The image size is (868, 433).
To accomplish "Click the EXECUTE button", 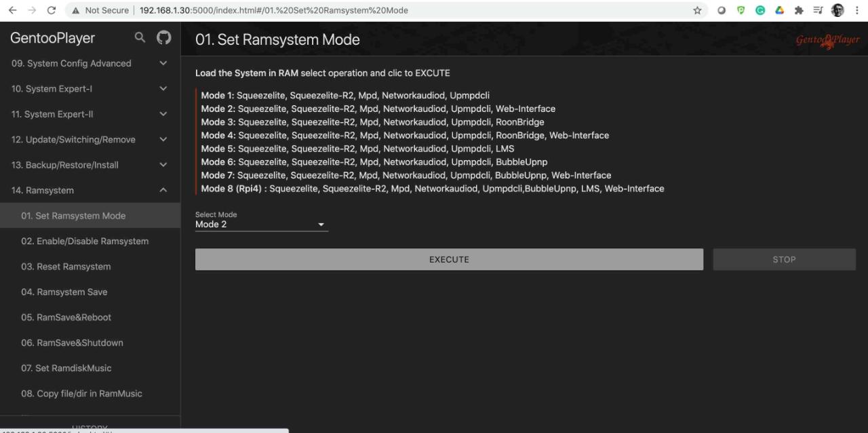I will (449, 259).
